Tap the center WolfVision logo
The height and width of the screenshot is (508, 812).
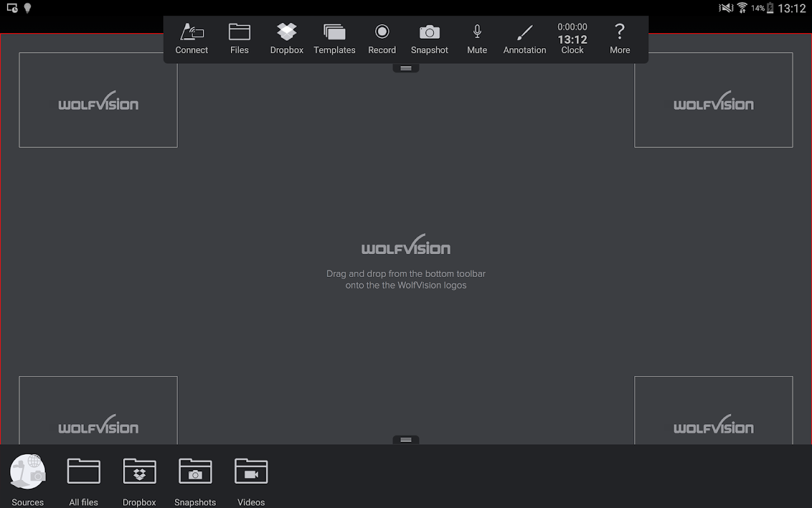point(406,244)
